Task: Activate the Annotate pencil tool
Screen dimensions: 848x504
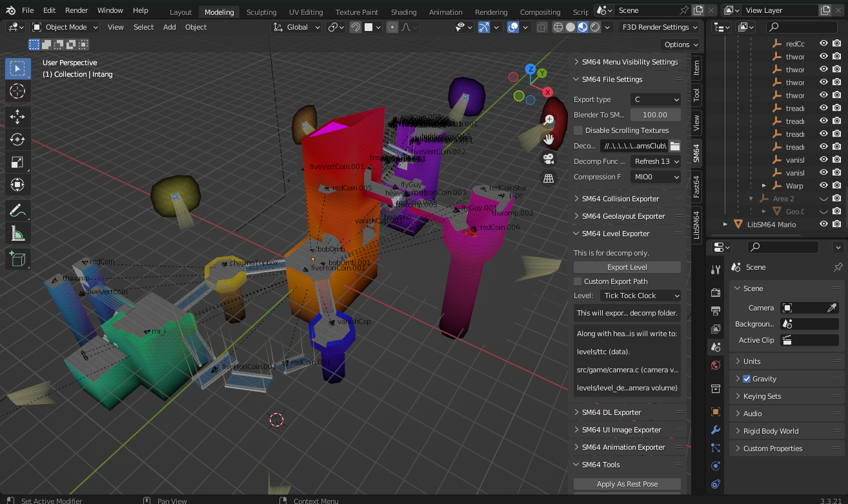Action: point(17,210)
